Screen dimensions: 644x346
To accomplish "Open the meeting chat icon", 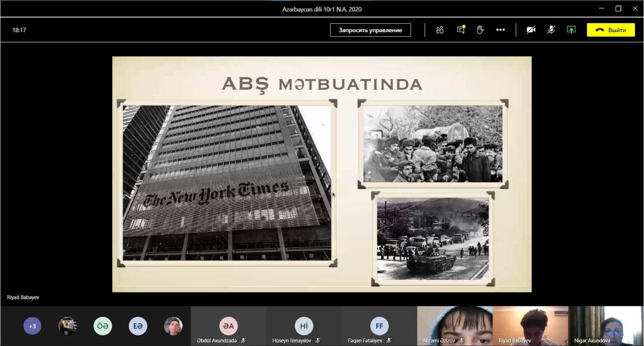I will tap(460, 30).
